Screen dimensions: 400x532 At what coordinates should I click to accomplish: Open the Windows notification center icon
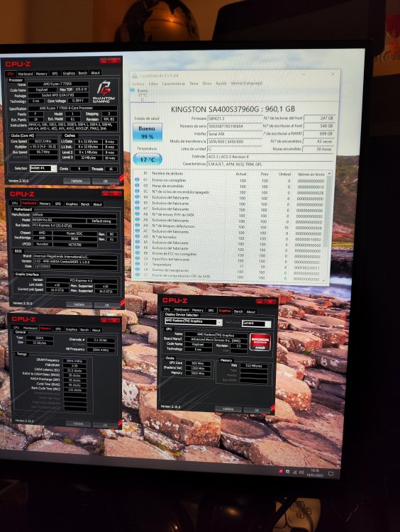click(331, 473)
